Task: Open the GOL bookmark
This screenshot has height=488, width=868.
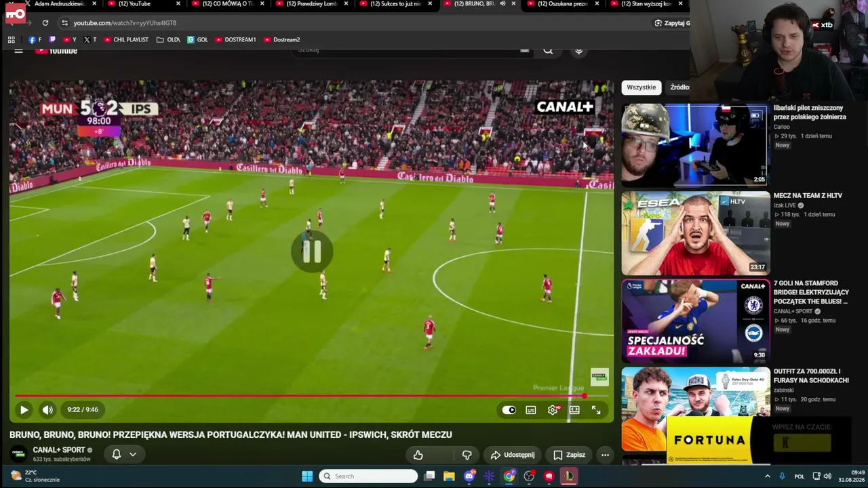Action: [197, 40]
